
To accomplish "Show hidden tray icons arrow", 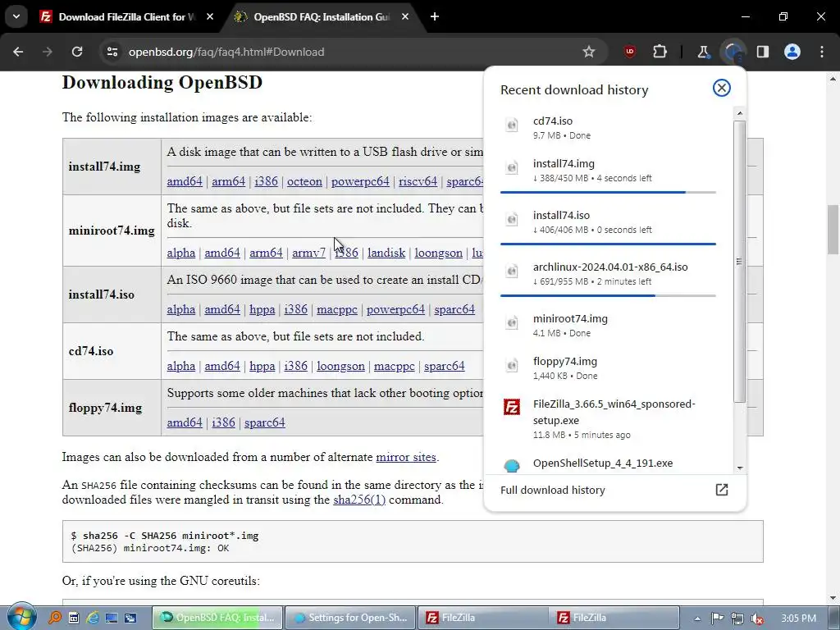I will [697, 619].
